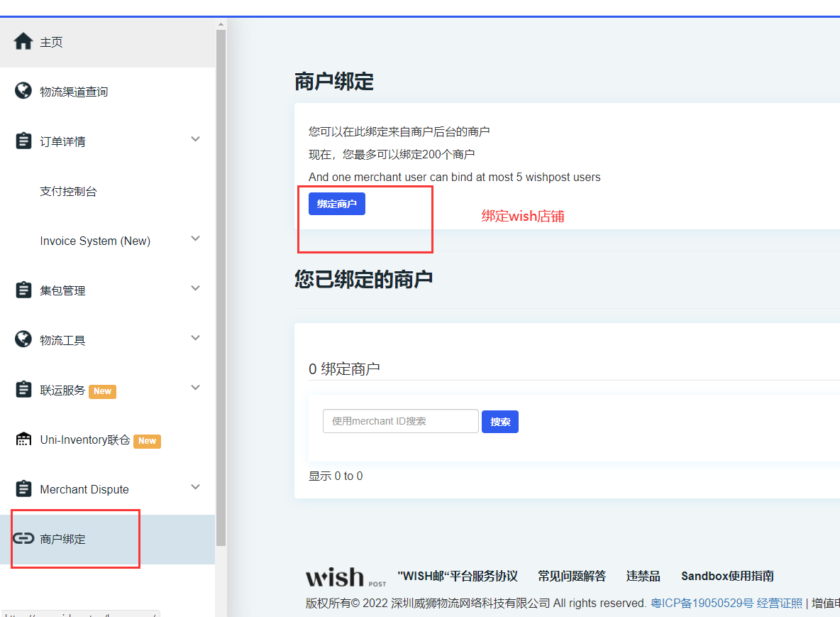Click the home icon beside 主页
Image resolution: width=840 pixels, height=617 pixels.
tap(23, 42)
